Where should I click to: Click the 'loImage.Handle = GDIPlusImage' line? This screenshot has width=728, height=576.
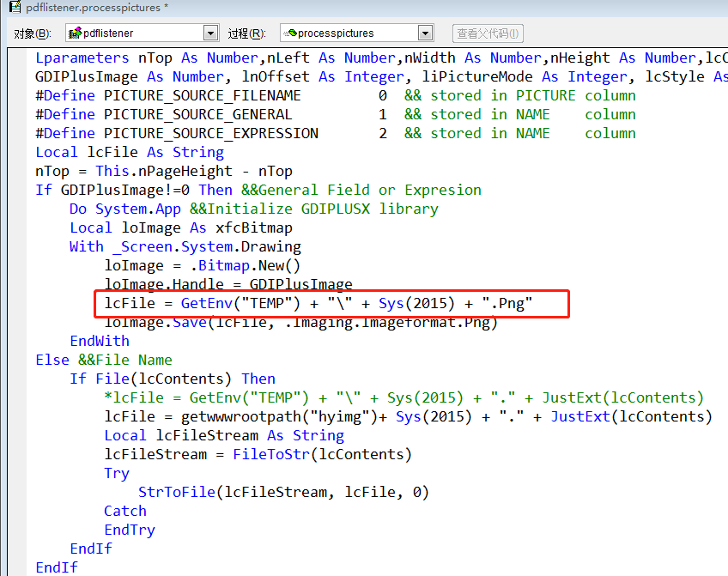pos(228,283)
